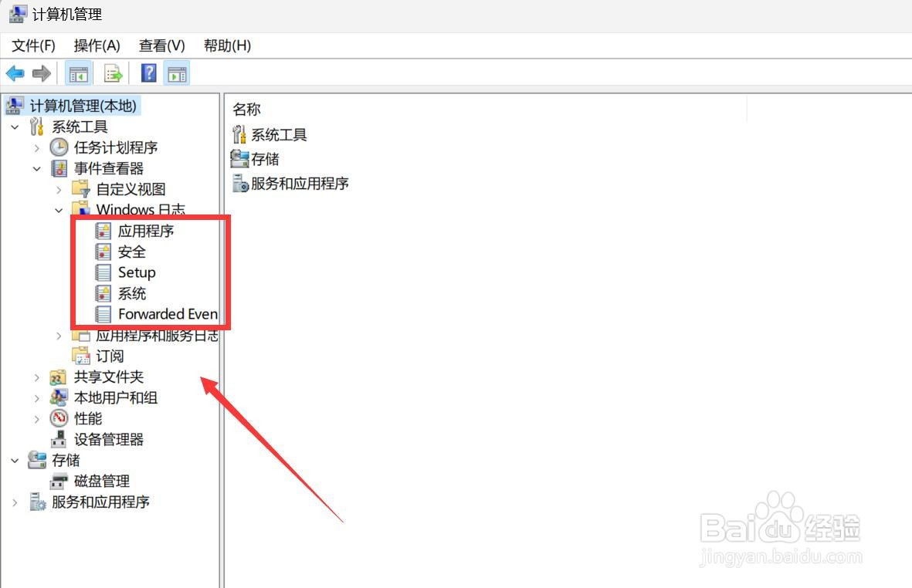Screen dimensions: 912x588
Task: Expand 服务和应用程序 in the tree
Action: 15,502
